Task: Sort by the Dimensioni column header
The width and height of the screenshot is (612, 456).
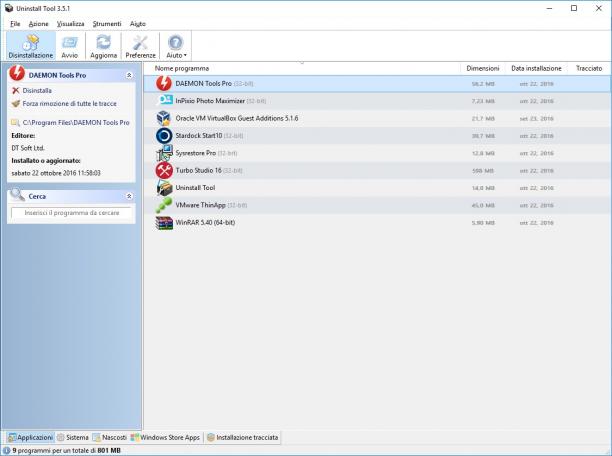Action: [483, 68]
